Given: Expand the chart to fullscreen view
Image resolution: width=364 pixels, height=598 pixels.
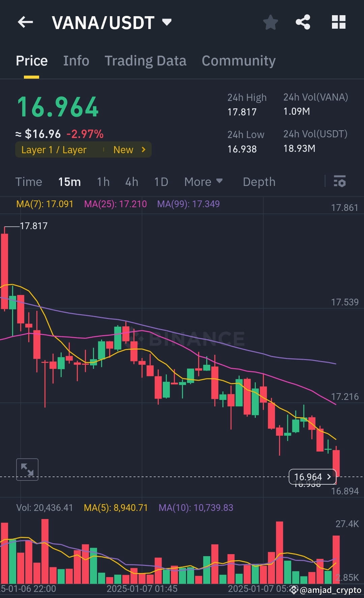Looking at the screenshot, I should 27,469.
